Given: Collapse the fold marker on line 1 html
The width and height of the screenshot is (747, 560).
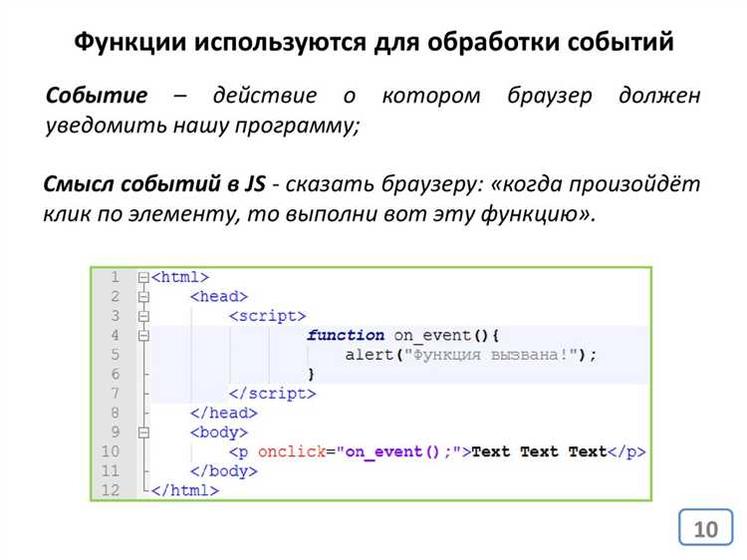Looking at the screenshot, I should (143, 277).
